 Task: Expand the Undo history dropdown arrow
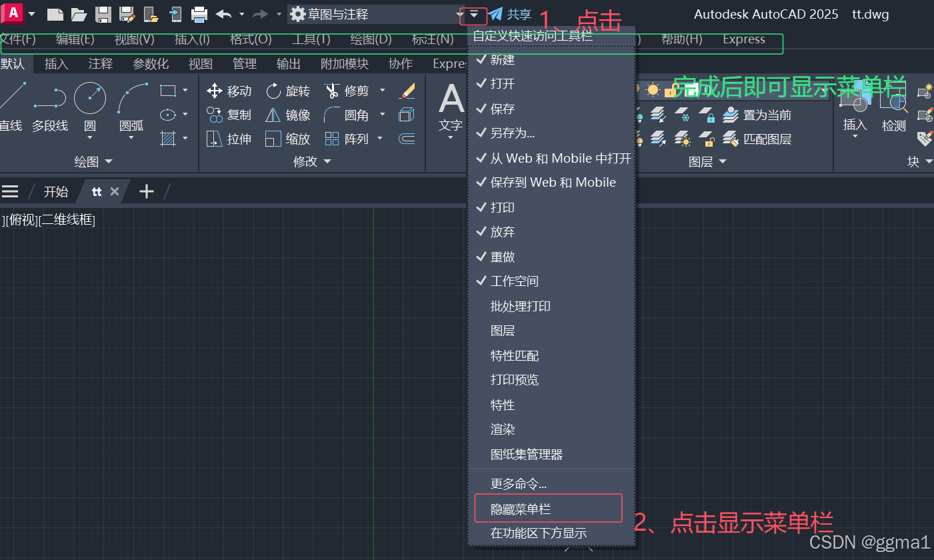point(241,14)
